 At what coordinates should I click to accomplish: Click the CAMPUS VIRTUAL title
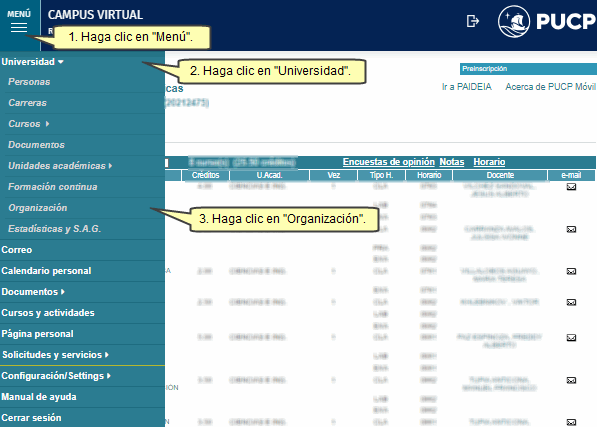pos(95,15)
